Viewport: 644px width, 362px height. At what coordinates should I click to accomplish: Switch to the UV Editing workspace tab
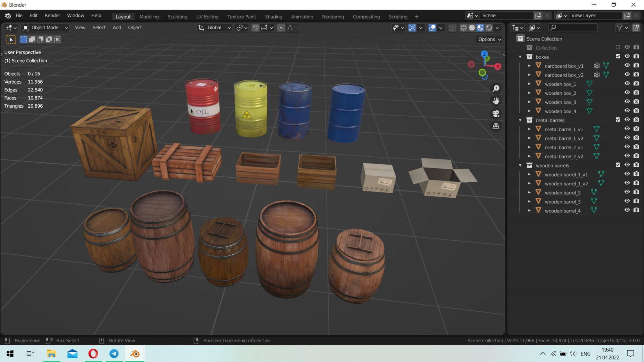point(207,17)
